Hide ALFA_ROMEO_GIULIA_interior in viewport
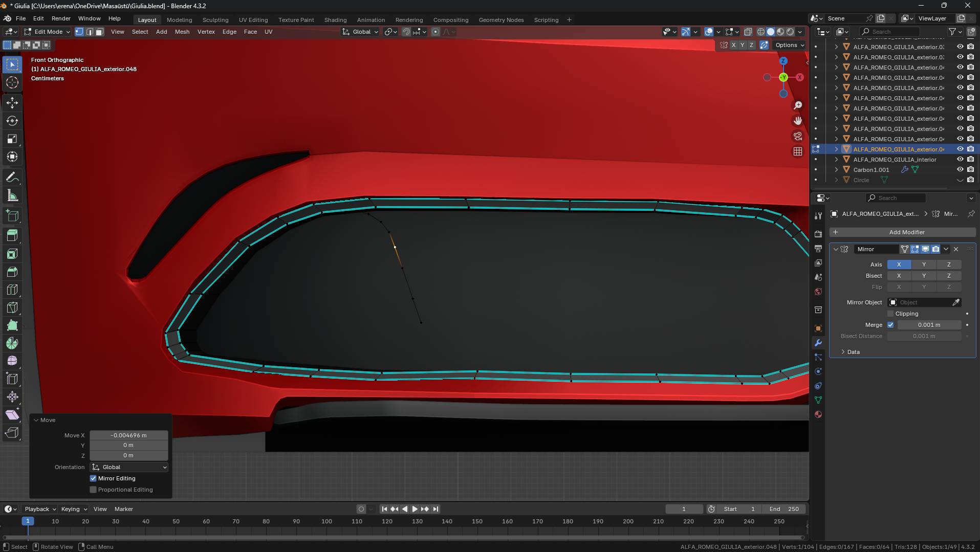The height and width of the screenshot is (552, 980). point(960,160)
